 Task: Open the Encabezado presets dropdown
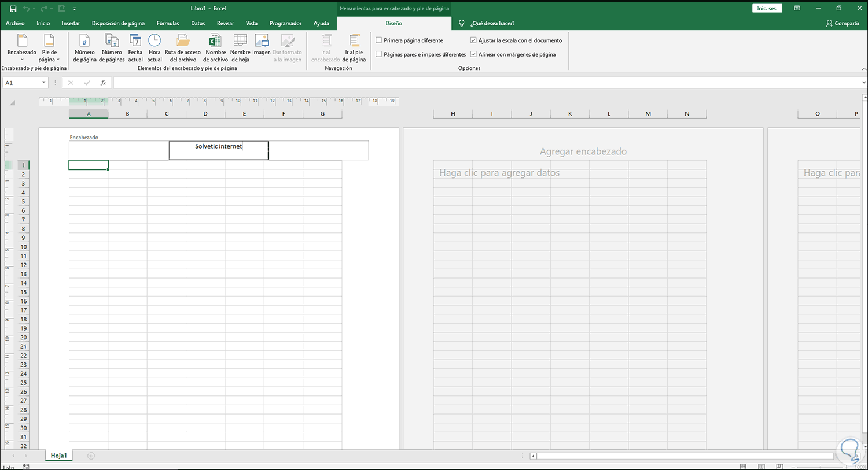[22, 47]
